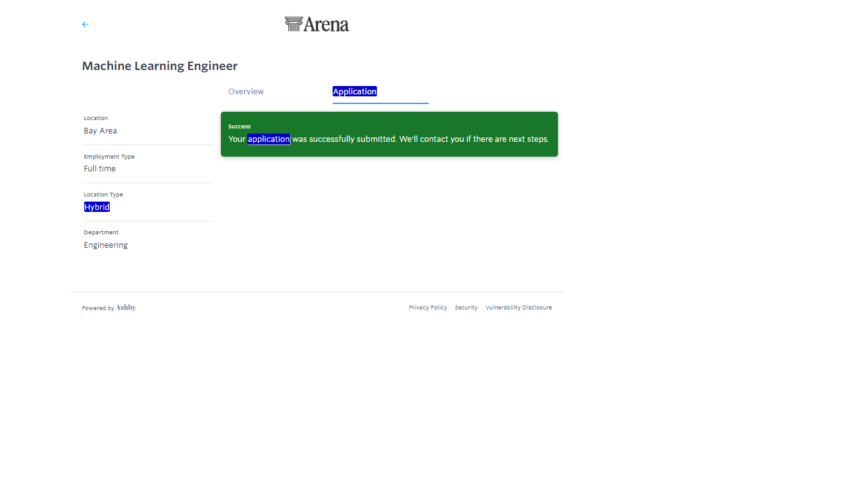Click the Employment Type label
Screen dimensions: 845x504
[109, 157]
